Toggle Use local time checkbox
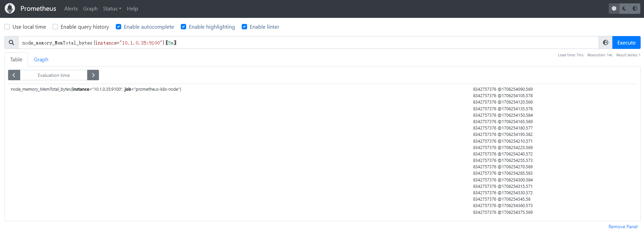 (x=7, y=27)
